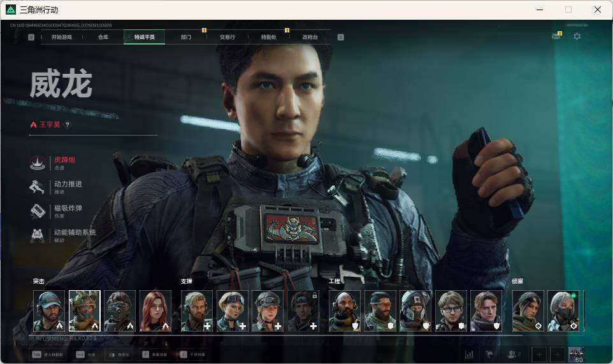Choose the bald bearded engineer operator portrait
The width and height of the screenshot is (613, 364).
345,311
